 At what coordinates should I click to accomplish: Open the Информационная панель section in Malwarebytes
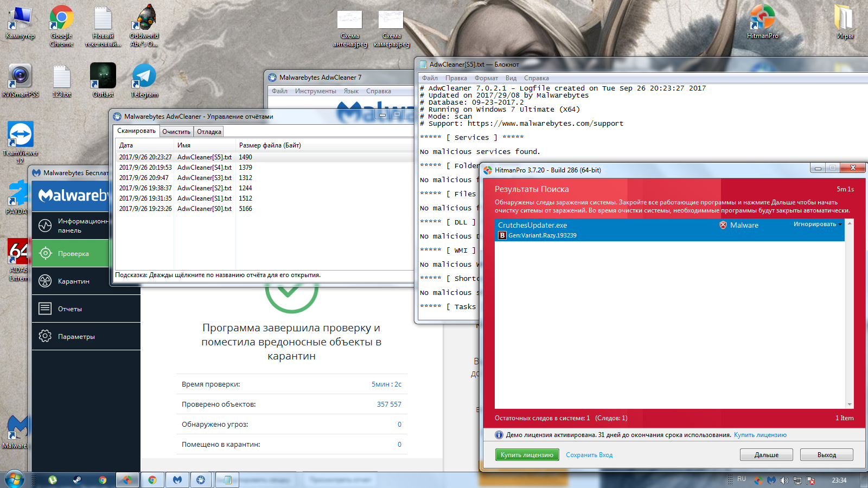tap(71, 226)
